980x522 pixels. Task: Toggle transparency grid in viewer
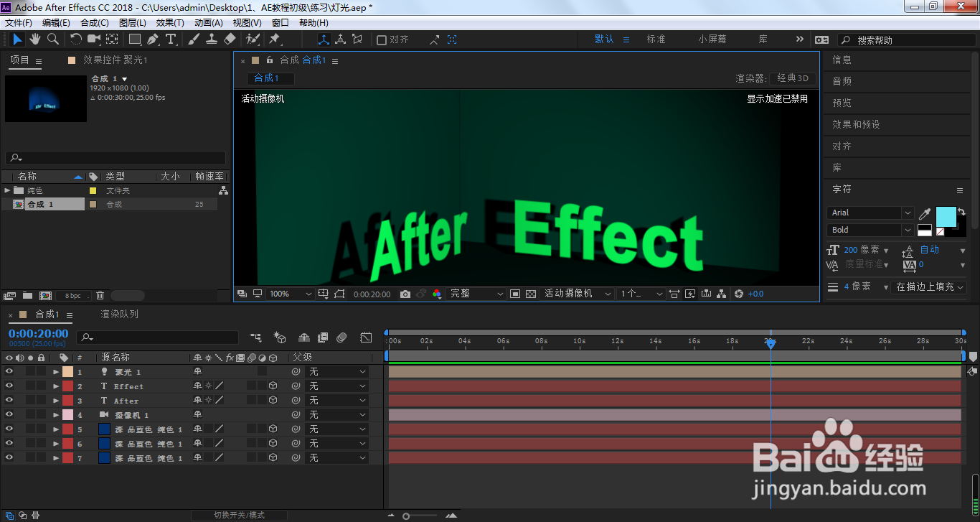click(x=531, y=294)
